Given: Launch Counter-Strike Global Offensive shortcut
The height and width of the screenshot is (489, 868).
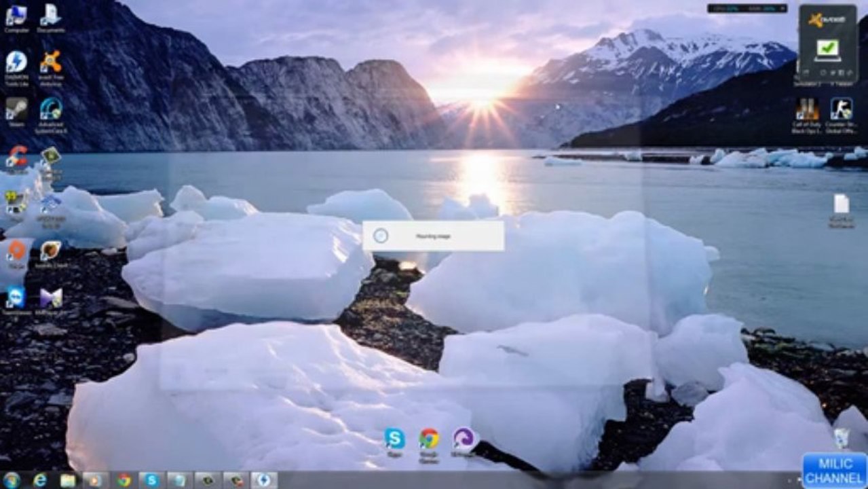Looking at the screenshot, I should pyautogui.click(x=842, y=114).
